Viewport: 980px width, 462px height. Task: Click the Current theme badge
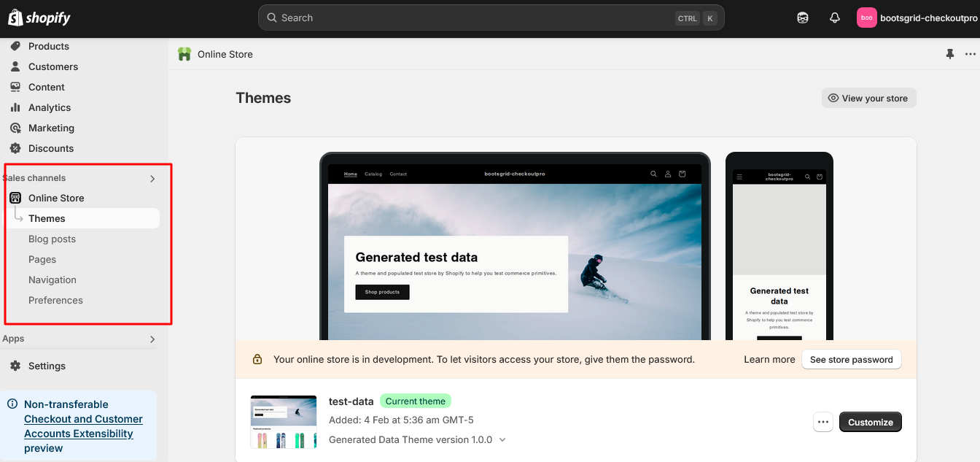click(x=416, y=401)
